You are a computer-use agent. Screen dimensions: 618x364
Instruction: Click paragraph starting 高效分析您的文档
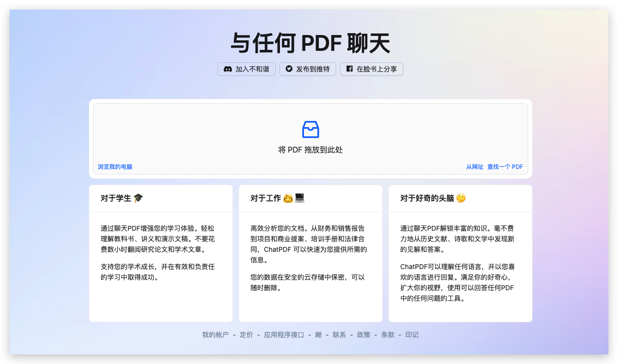(x=309, y=244)
